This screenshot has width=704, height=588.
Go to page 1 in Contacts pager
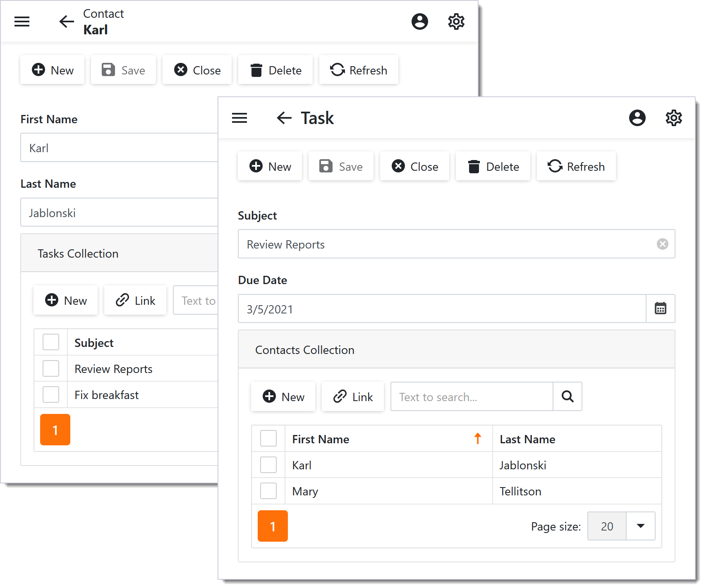273,526
